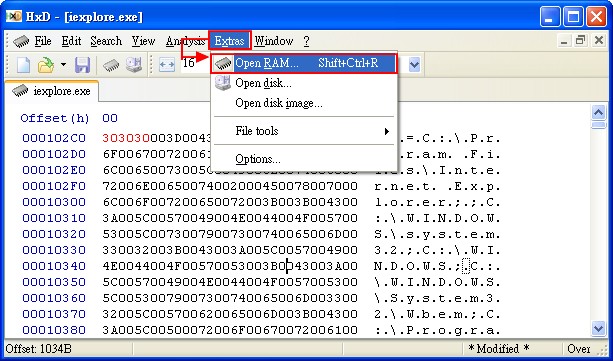Screen dimensions: 613x361
Task: Click the Open file folder icon
Action: (46, 65)
